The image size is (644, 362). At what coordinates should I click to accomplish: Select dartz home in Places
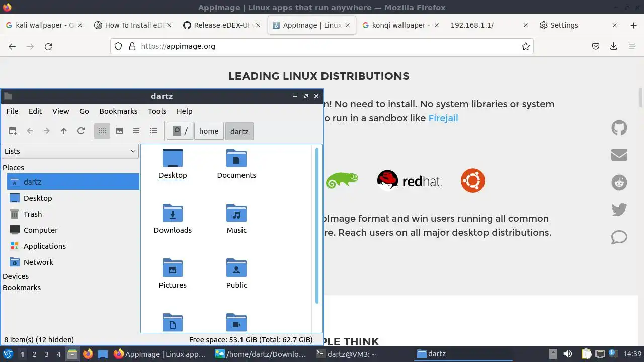click(x=73, y=182)
